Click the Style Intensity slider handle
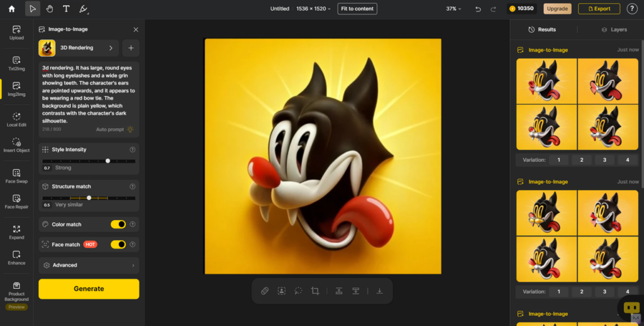 (108, 161)
